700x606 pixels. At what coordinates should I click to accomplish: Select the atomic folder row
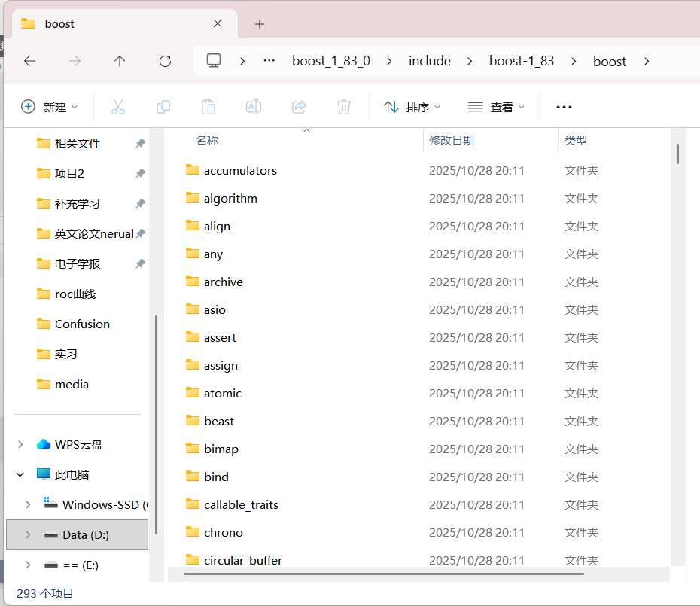(x=418, y=393)
